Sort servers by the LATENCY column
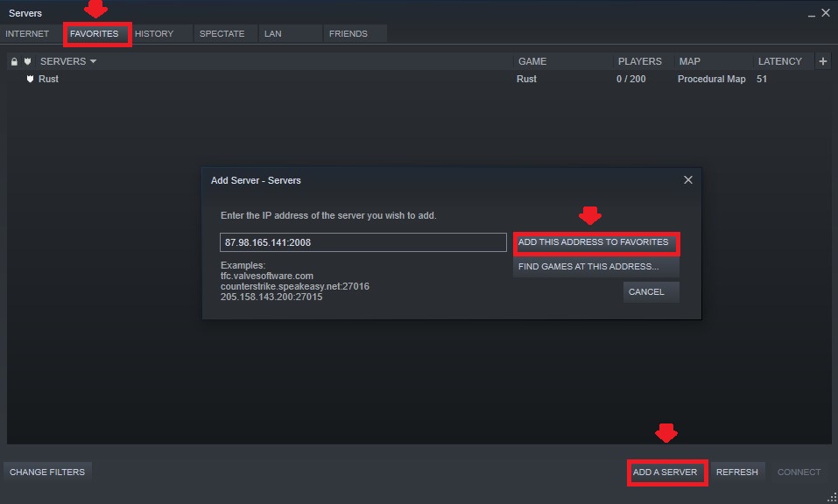 click(x=779, y=60)
